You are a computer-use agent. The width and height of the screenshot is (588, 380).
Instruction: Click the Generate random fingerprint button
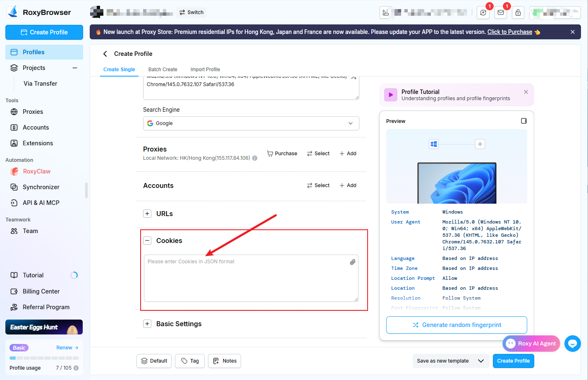point(457,325)
